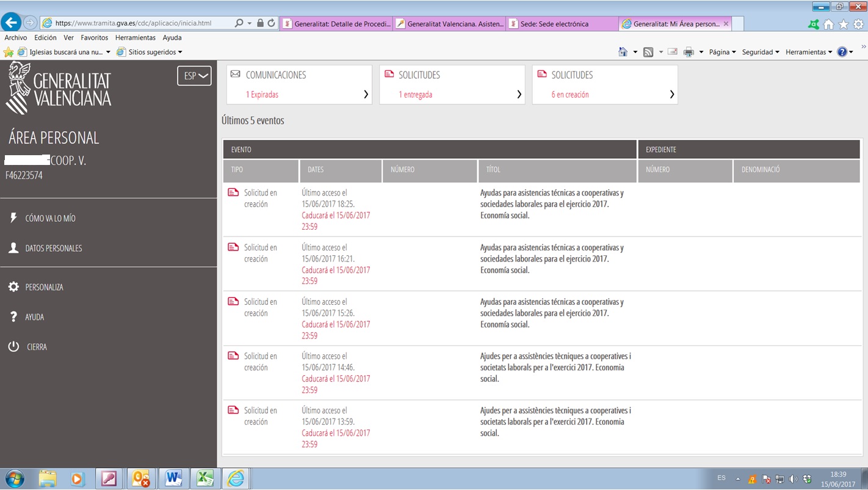This screenshot has width=868, height=490.
Task: Click the media player taskbar icon
Action: [x=78, y=479]
